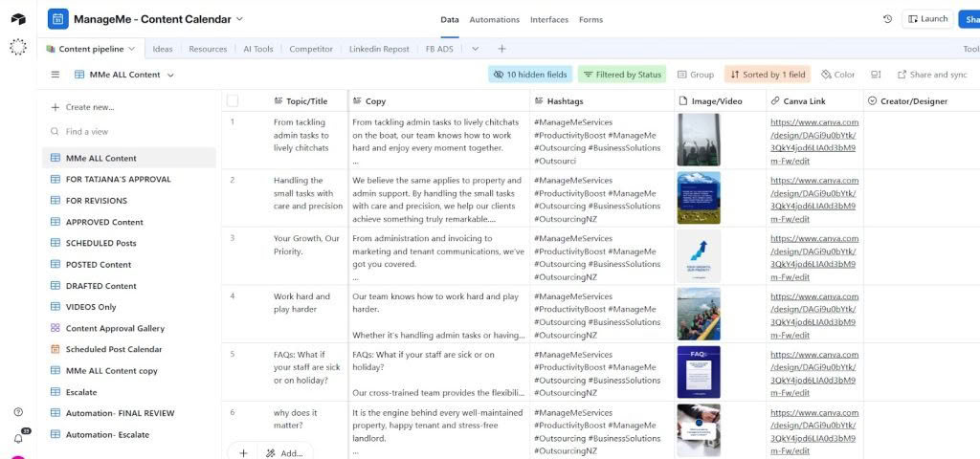Screen dimensions: 980x459
Task: Open the FB ADS table tab
Action: click(x=439, y=49)
